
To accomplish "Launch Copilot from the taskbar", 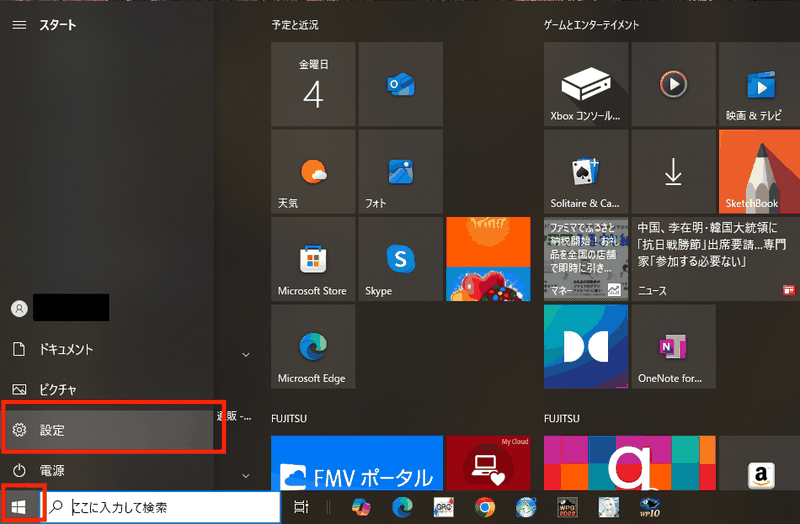I will 361,507.
